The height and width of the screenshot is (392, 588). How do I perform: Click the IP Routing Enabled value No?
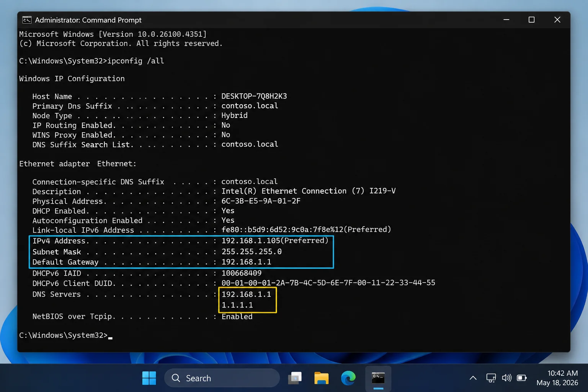coord(226,125)
